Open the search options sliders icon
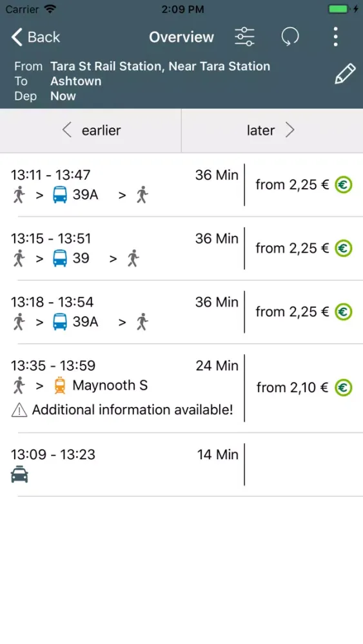Image resolution: width=363 pixels, height=644 pixels. 244,37
